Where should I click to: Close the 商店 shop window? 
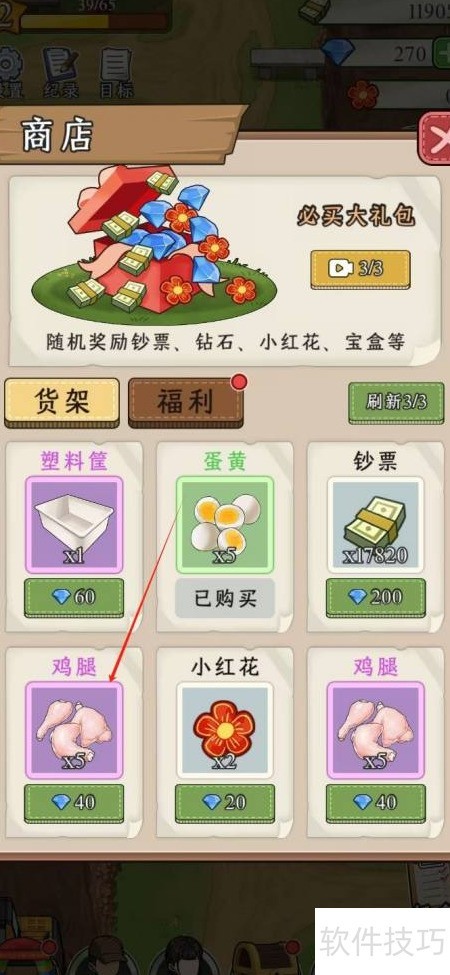[436, 138]
